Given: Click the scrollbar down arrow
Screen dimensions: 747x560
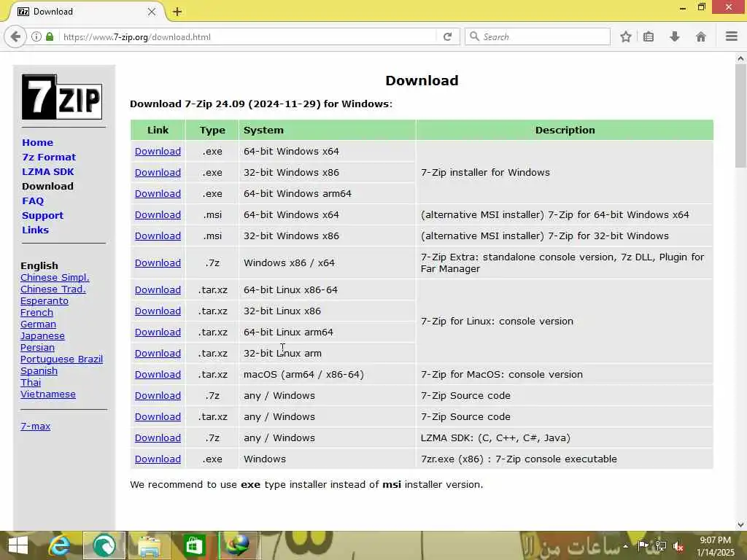Looking at the screenshot, I should point(740,525).
